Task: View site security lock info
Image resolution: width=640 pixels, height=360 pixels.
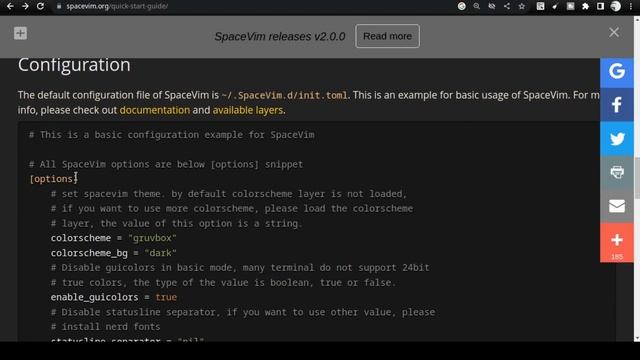Action: point(59,6)
